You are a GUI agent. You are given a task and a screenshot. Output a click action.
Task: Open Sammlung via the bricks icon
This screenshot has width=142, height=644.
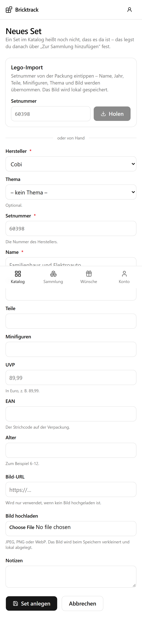[x=53, y=274]
